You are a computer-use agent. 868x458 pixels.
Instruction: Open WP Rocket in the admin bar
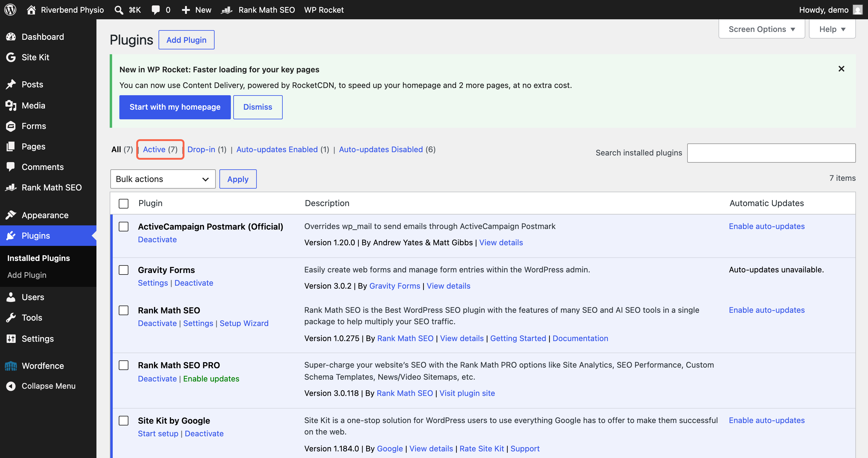pyautogui.click(x=323, y=10)
